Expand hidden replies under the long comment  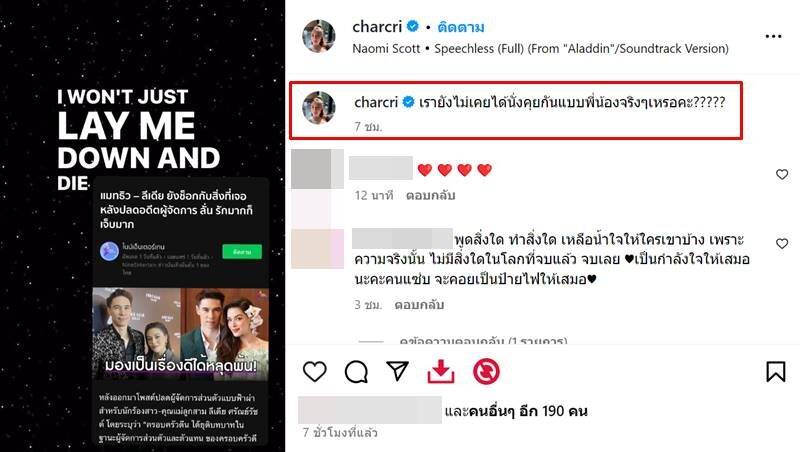click(x=483, y=341)
